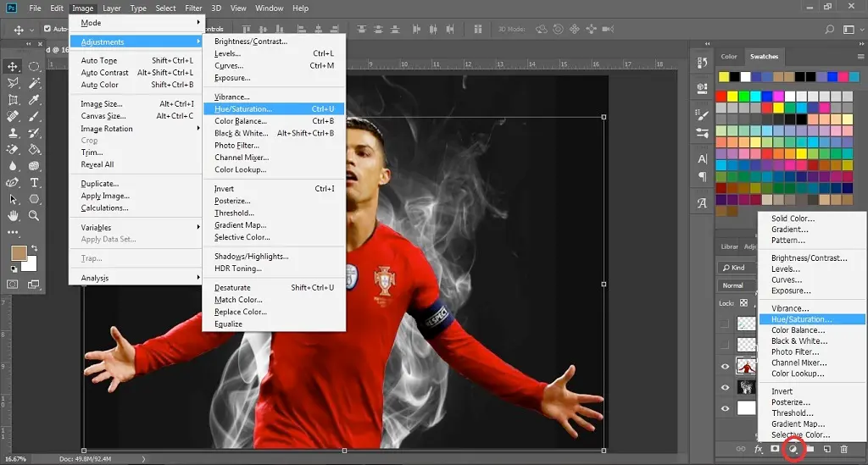This screenshot has width=868, height=465.
Task: Switch to the Color tab
Action: [728, 57]
